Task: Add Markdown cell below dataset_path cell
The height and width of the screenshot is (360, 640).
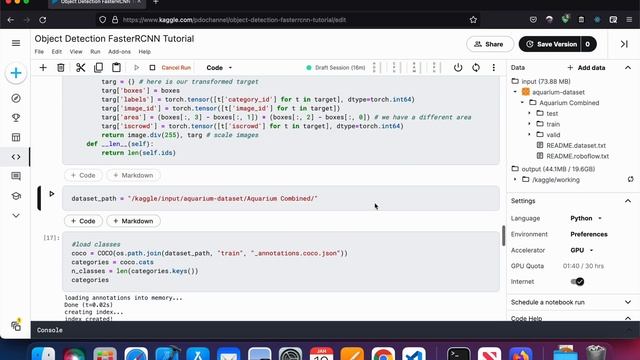Action: [x=133, y=221]
